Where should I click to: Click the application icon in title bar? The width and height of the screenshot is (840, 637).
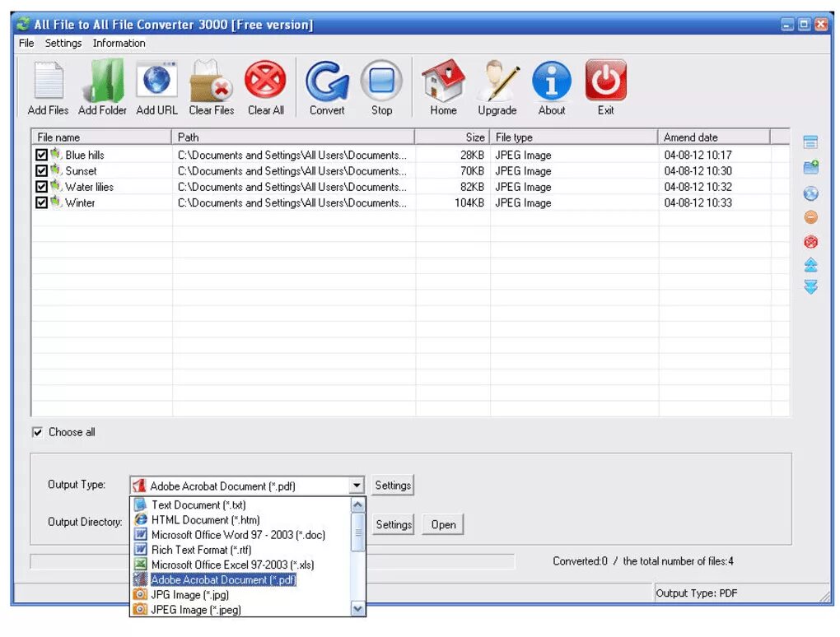[23, 24]
